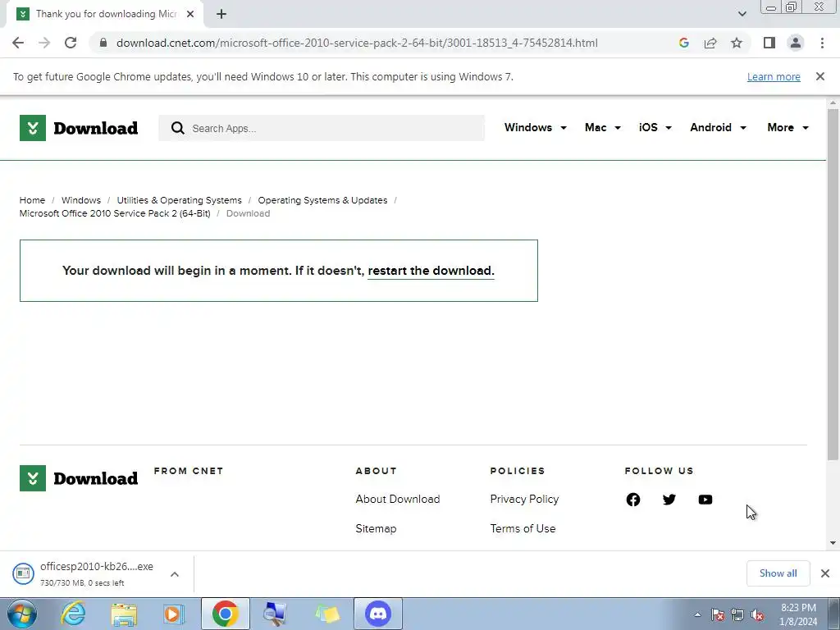The width and height of the screenshot is (840, 630).
Task: Open Microsoft Office 2010 Service Pack 2 breadcrumb
Action: pyautogui.click(x=115, y=213)
